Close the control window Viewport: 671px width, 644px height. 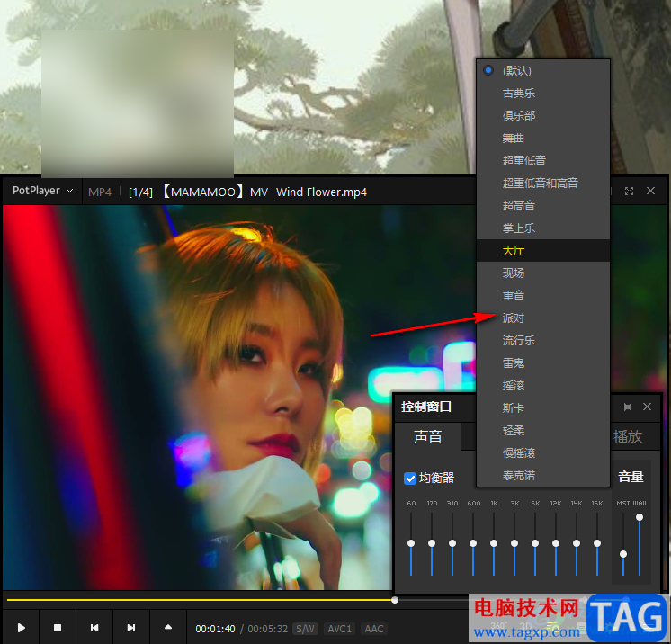[647, 407]
